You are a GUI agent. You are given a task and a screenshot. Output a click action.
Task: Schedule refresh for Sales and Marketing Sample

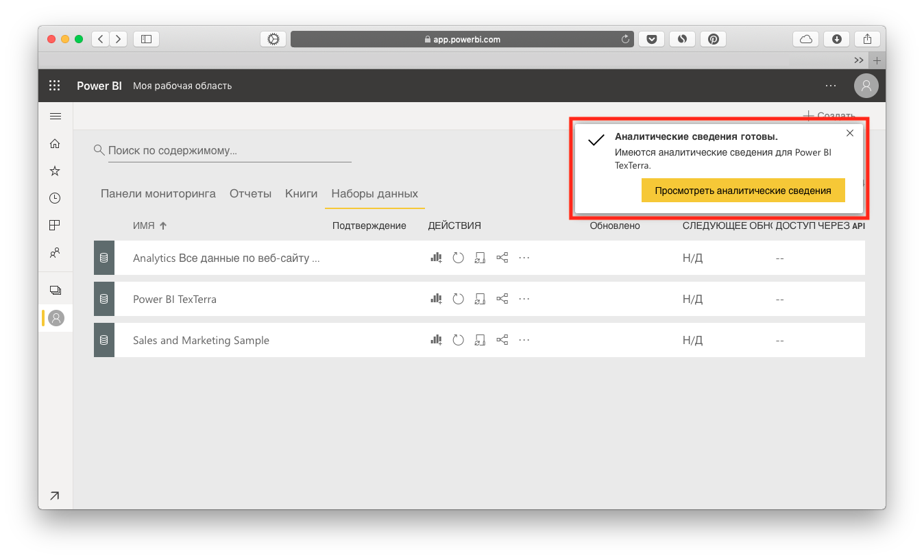(480, 340)
